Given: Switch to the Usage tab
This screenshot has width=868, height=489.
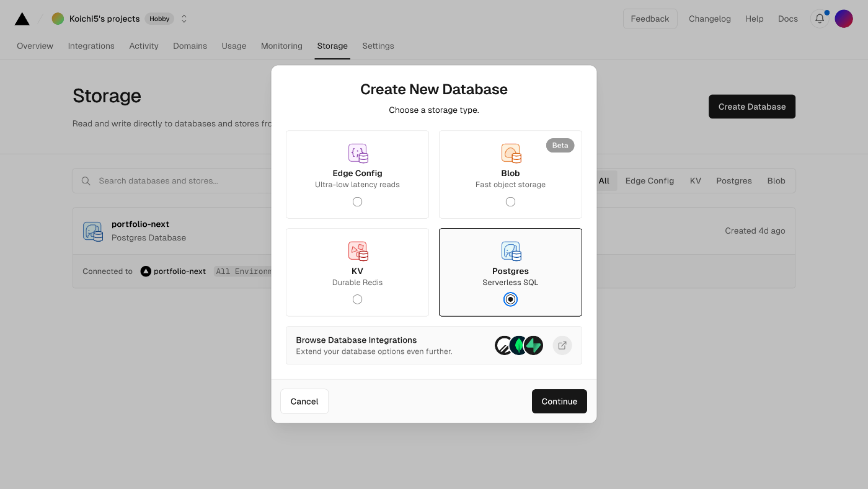Looking at the screenshot, I should pyautogui.click(x=234, y=46).
